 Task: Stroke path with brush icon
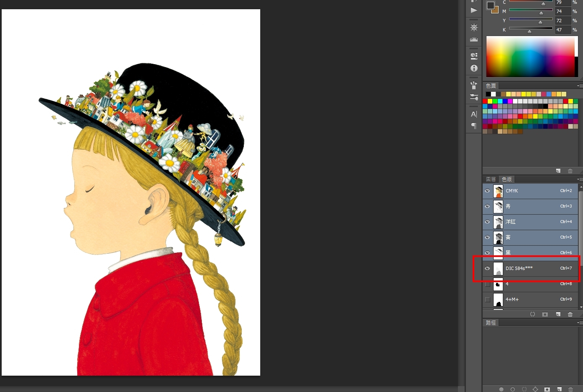512,389
